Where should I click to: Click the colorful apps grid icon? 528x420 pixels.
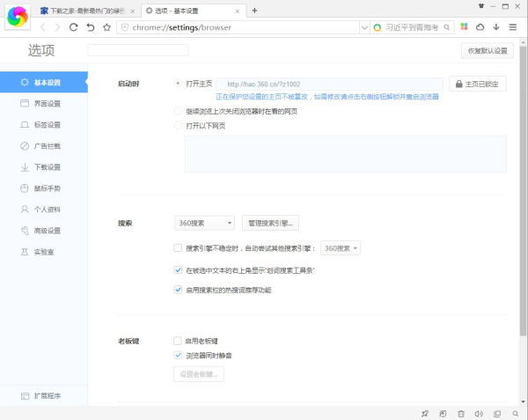click(465, 27)
